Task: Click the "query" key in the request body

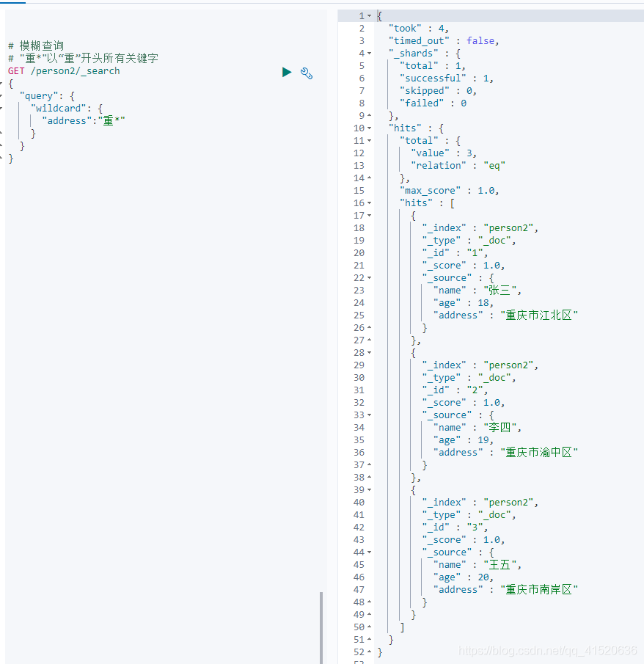Action: tap(39, 96)
